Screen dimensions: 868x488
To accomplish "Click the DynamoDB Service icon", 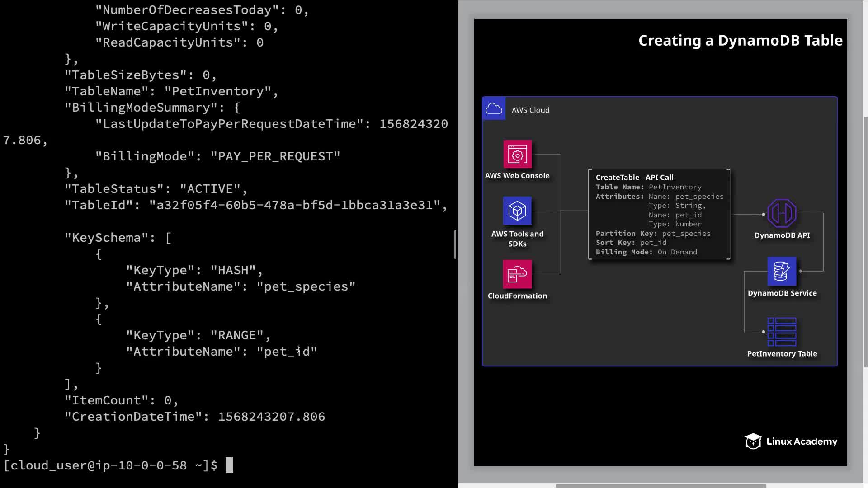I will [782, 271].
